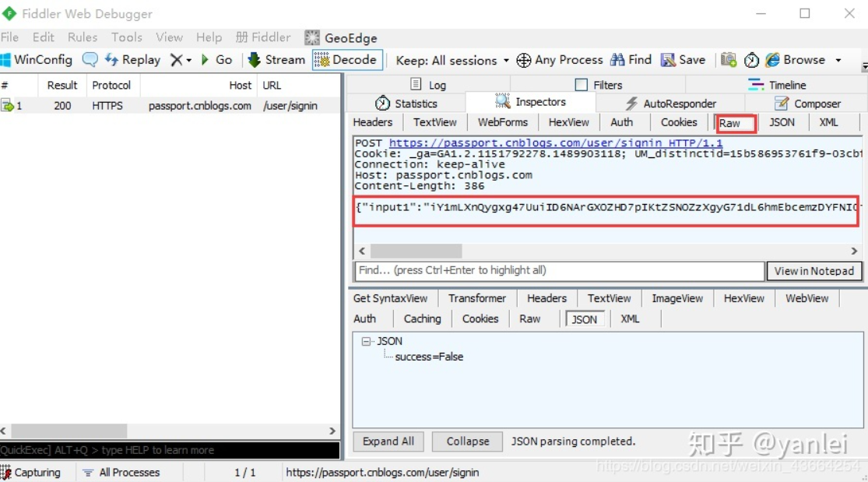Screen dimensions: 868x482
Task: Open the Keep: All sessions dropdown
Action: pyautogui.click(x=452, y=61)
